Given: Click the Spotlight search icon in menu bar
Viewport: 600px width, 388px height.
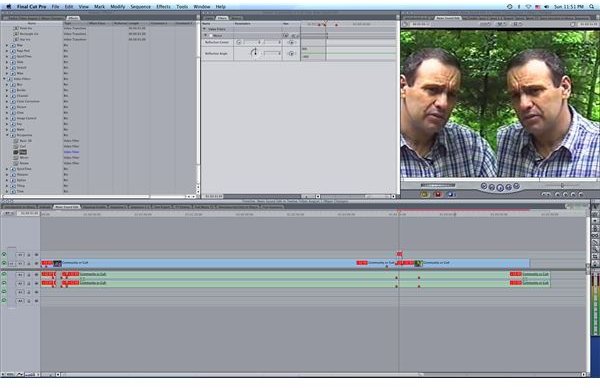Looking at the screenshot, I should [592, 7].
